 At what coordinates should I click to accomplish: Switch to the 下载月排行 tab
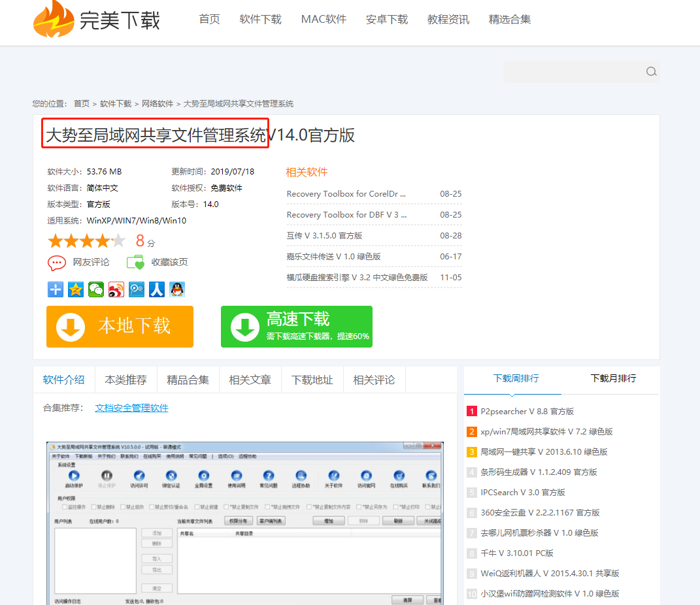[613, 378]
